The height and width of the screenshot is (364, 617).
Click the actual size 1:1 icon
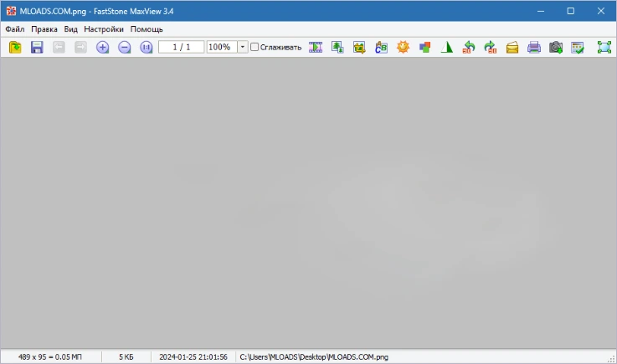(147, 48)
